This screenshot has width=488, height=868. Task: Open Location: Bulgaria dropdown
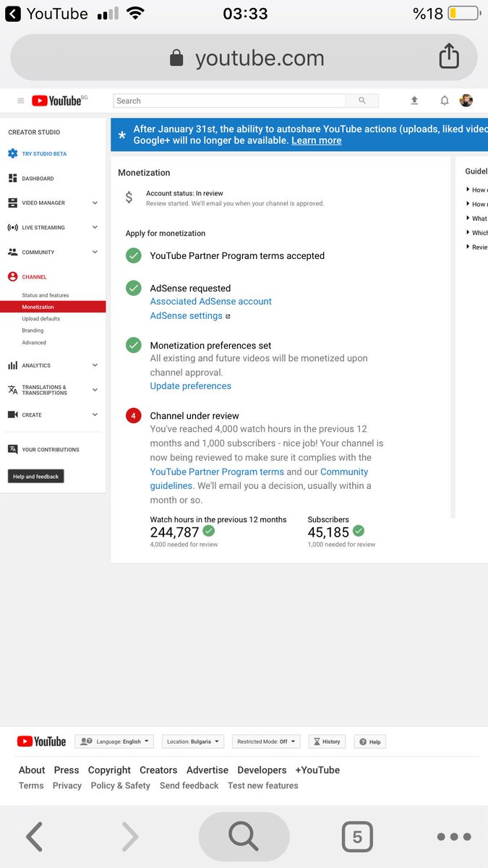pos(193,741)
